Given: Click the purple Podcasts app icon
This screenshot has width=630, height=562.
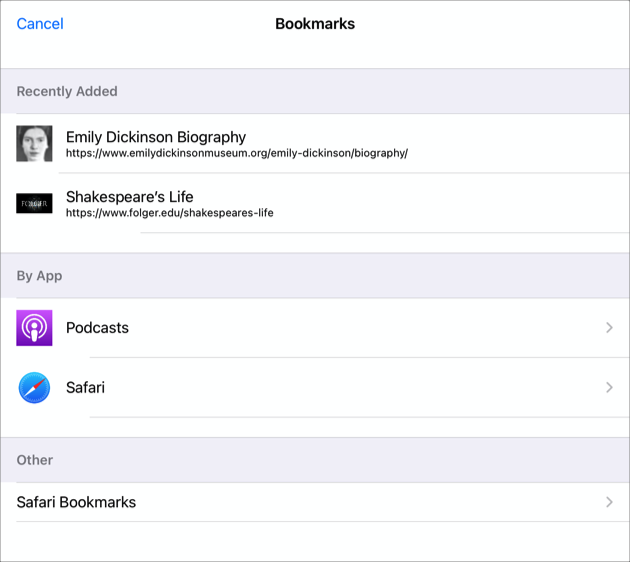Looking at the screenshot, I should [x=34, y=328].
